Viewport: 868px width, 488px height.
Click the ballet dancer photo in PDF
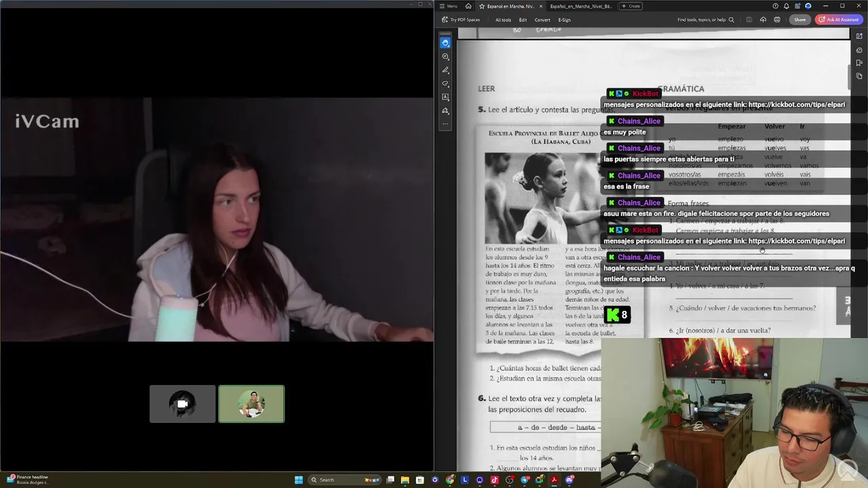(542, 198)
